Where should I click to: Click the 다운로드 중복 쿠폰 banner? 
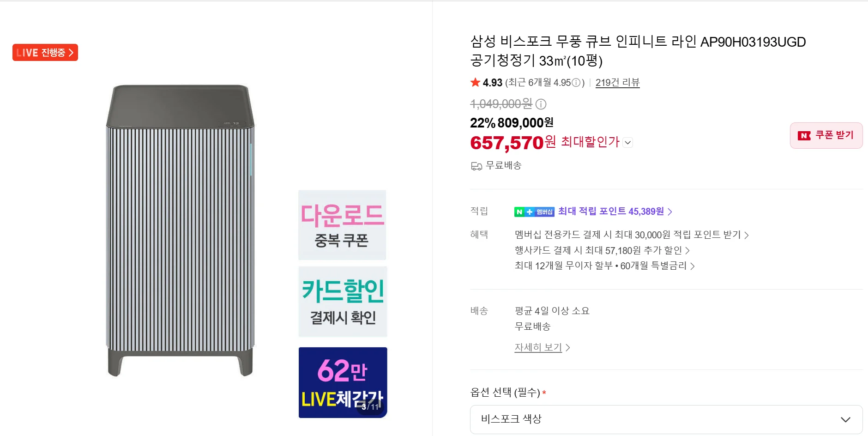pyautogui.click(x=342, y=225)
